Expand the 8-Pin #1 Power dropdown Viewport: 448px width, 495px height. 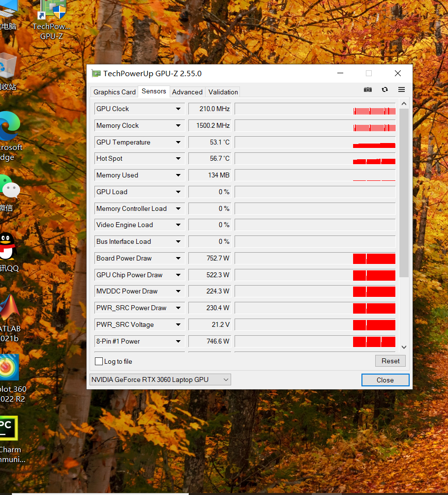(x=178, y=341)
